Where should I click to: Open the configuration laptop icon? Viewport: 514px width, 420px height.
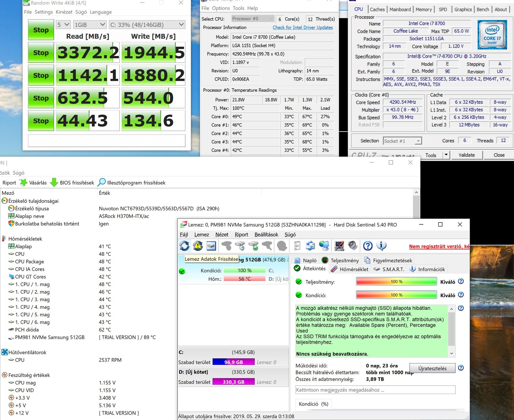(339, 246)
